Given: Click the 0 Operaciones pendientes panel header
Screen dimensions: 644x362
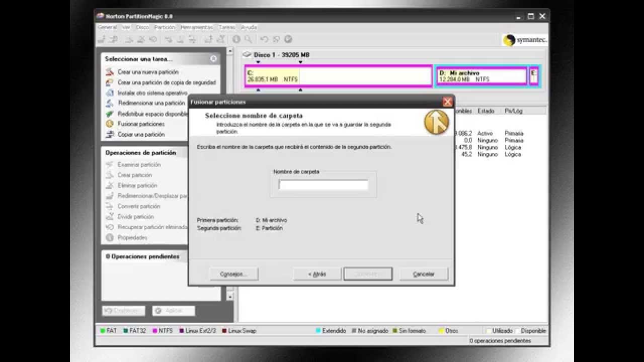Looking at the screenshot, I should (142, 256).
